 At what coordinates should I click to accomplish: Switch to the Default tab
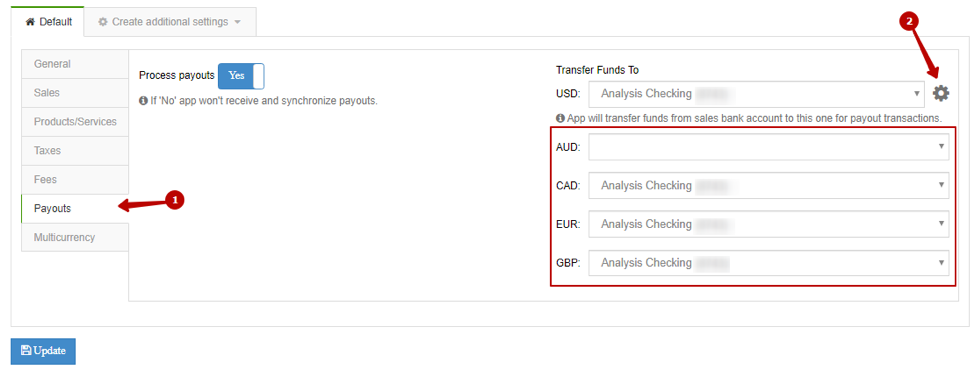point(47,22)
